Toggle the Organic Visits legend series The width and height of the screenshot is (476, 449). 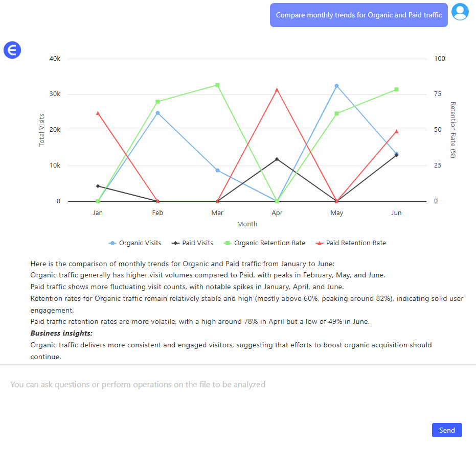point(135,243)
